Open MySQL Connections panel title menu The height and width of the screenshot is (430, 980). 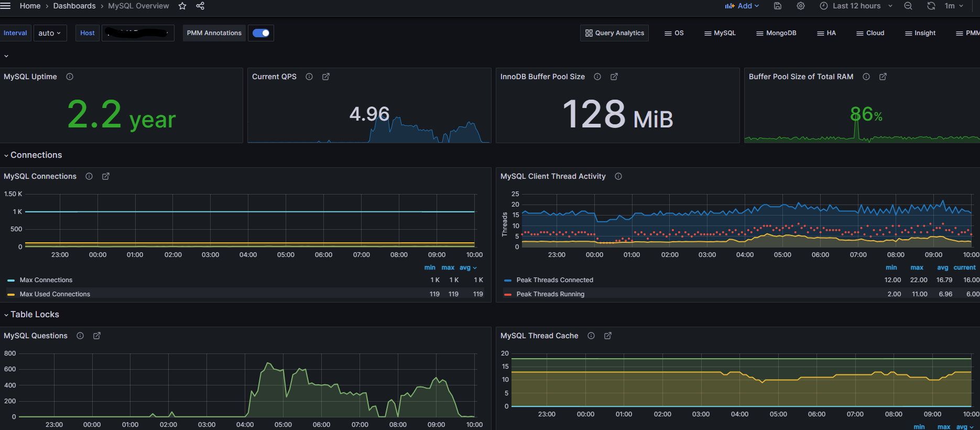40,176
